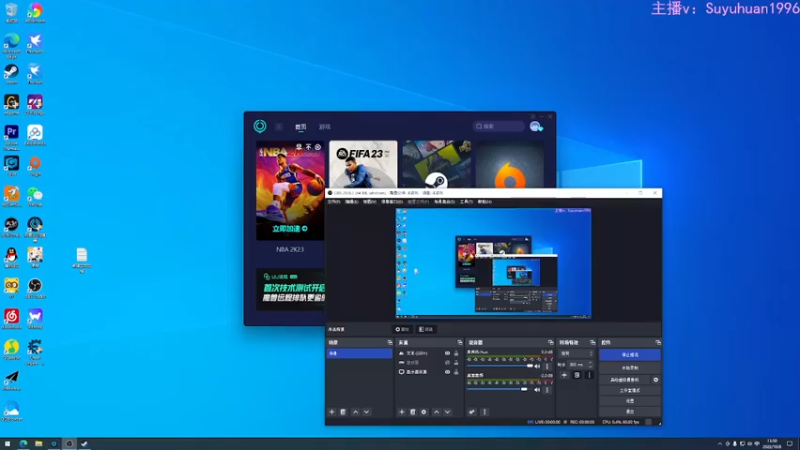
Task: Remove the transition with its trash icon
Action: click(x=577, y=375)
